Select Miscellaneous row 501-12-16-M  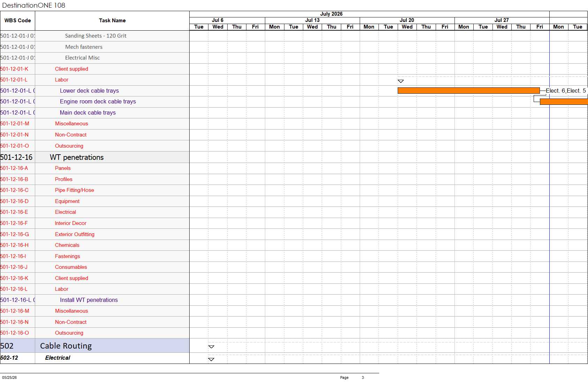pos(71,311)
